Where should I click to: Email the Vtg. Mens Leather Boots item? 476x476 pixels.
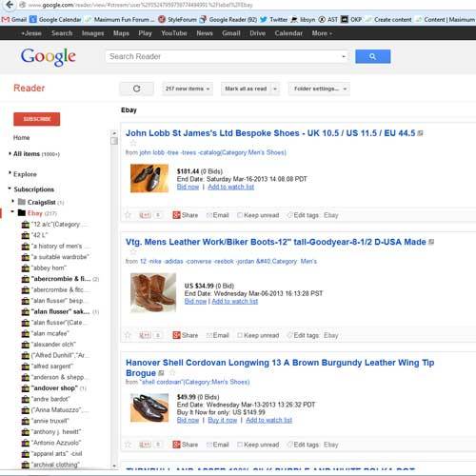click(x=218, y=335)
